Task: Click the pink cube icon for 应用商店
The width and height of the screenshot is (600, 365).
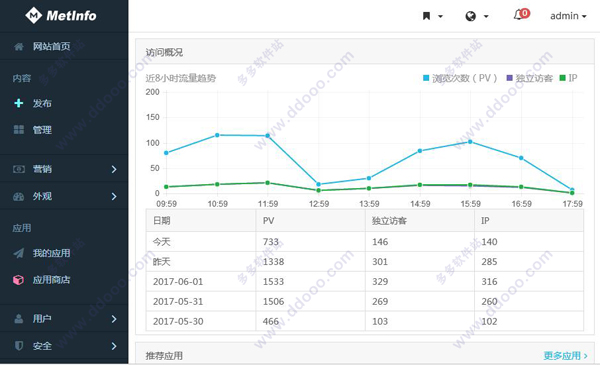Action: [18, 280]
